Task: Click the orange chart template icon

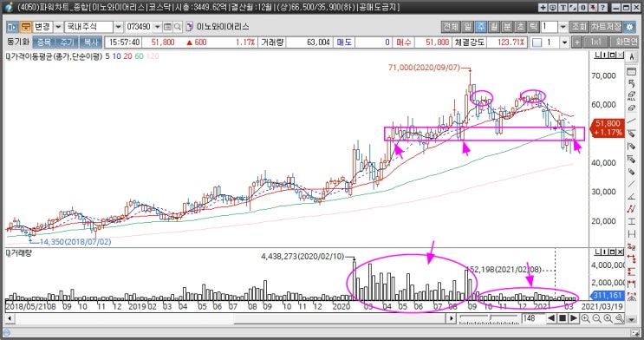Action: pos(25,27)
